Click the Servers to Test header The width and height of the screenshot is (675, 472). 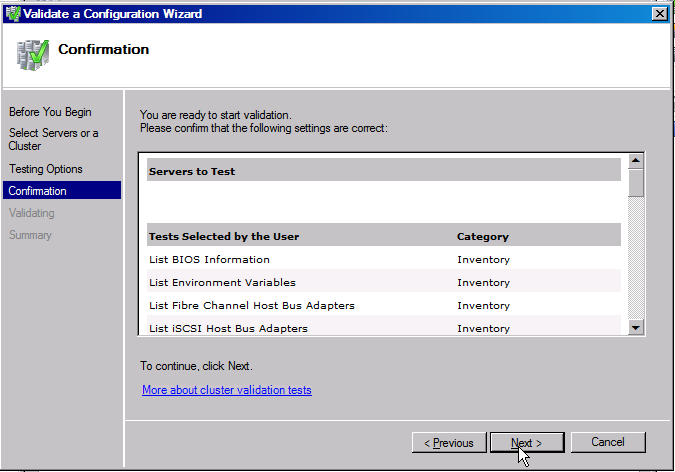[192, 171]
